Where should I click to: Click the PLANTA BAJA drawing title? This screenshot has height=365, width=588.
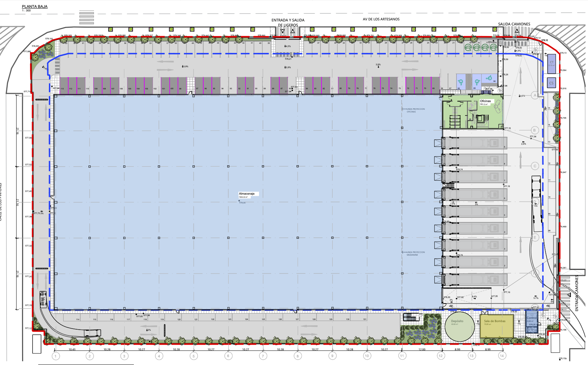35,6
